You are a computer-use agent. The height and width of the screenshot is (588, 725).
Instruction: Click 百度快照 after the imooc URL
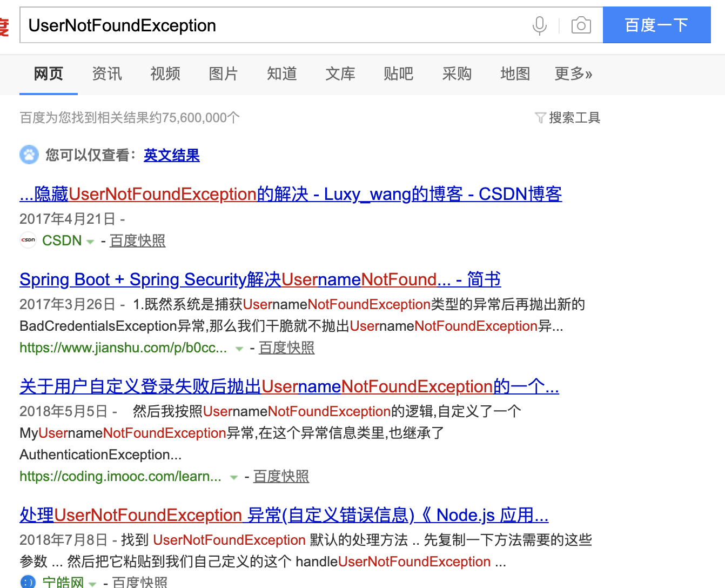tap(281, 476)
